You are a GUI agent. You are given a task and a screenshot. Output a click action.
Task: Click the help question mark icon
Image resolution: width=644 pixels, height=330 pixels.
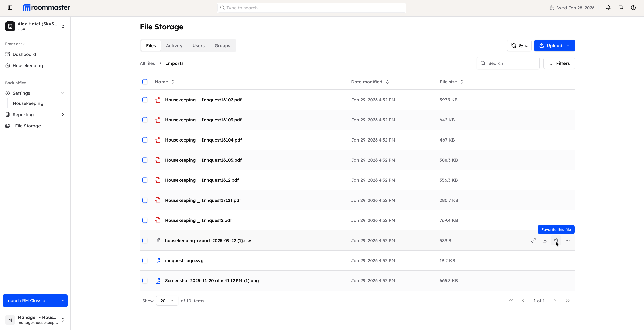[x=633, y=8]
